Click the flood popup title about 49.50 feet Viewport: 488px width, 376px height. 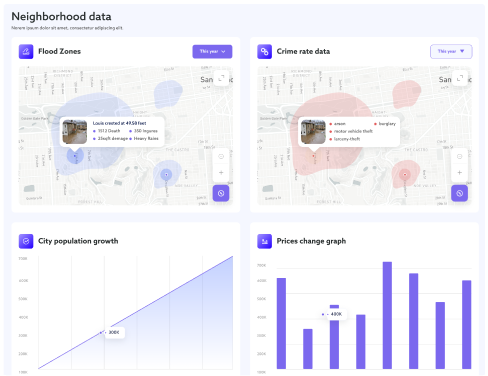pyautogui.click(x=119, y=123)
